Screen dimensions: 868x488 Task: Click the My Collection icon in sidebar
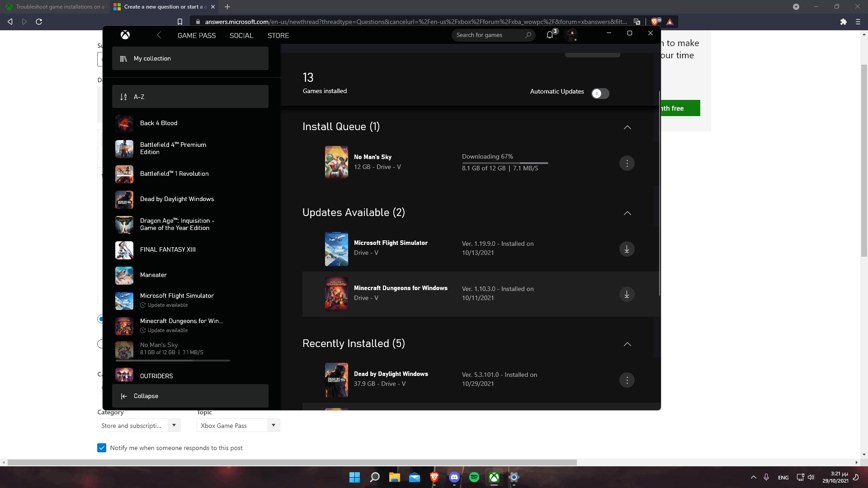click(124, 58)
